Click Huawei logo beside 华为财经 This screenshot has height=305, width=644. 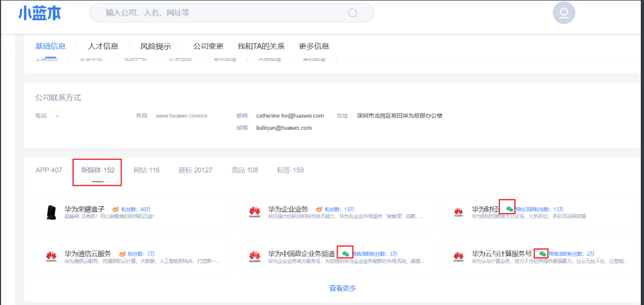pos(458,212)
